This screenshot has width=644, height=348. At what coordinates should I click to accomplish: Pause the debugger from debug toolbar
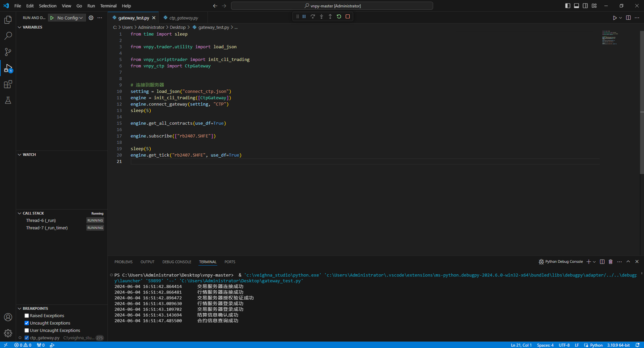pos(304,17)
